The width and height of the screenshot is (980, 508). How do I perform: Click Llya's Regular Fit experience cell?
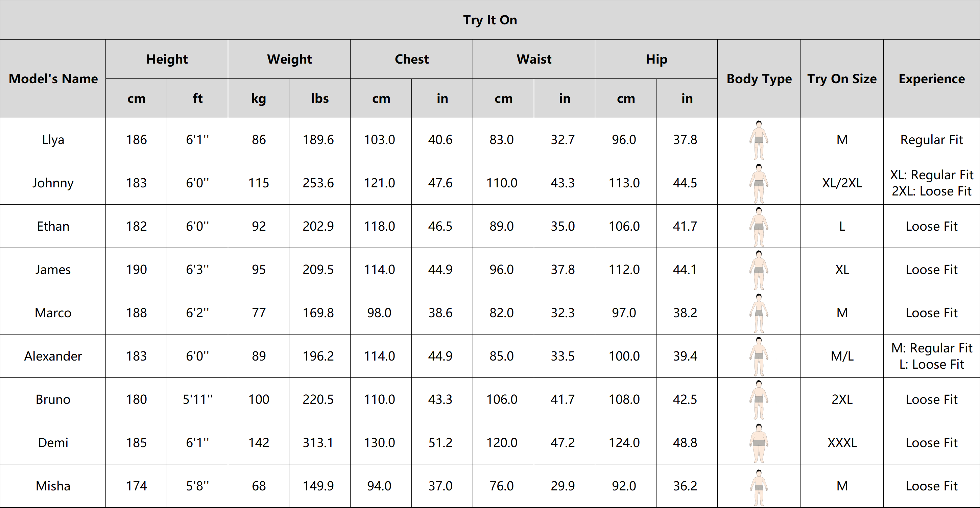[932, 140]
